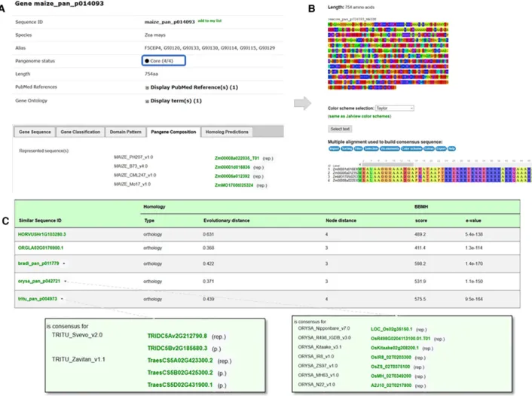This screenshot has width=532, height=396.
Task: Open rice gene link OsR498G0204113100.01.T01
Action: 400,339
